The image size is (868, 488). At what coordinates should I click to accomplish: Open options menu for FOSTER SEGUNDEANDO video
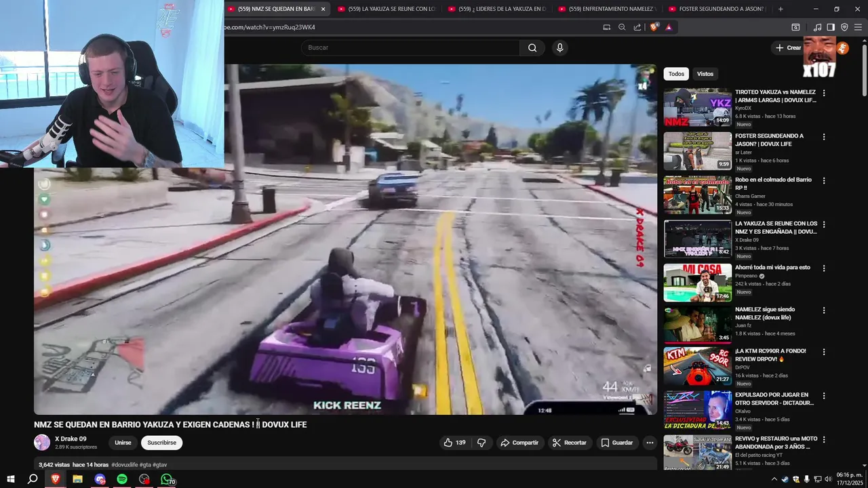tap(824, 137)
